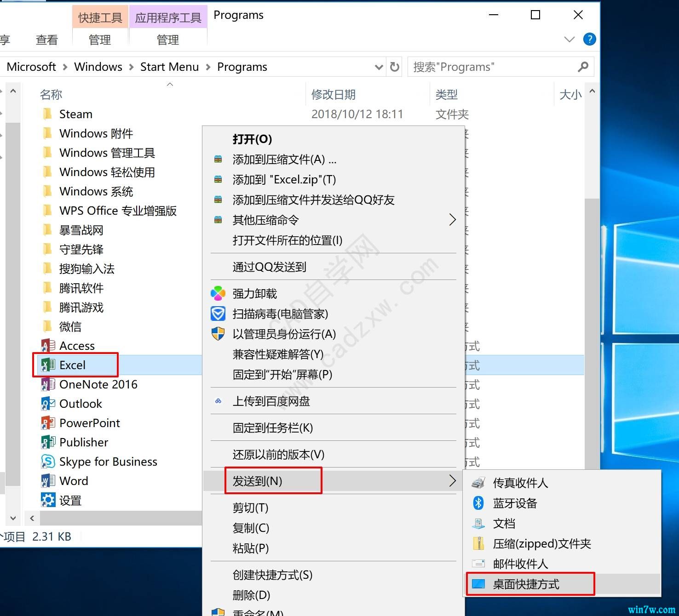Expand the 其他压缩命令 submenu arrow

pyautogui.click(x=452, y=220)
